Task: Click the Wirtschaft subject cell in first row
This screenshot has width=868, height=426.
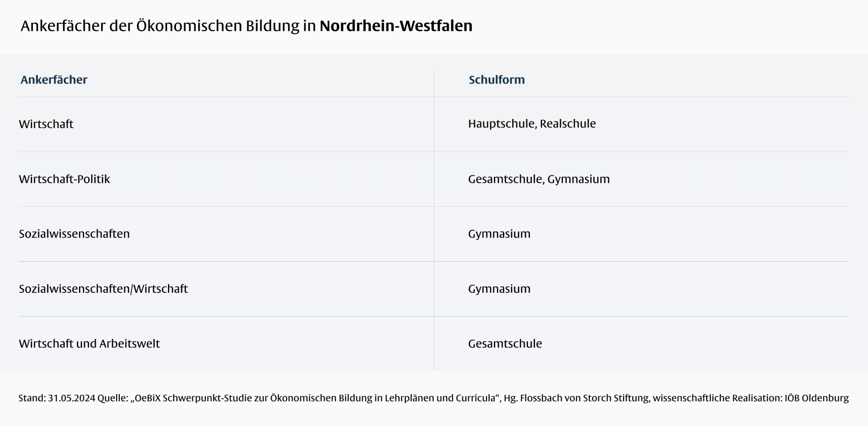Action: (46, 124)
